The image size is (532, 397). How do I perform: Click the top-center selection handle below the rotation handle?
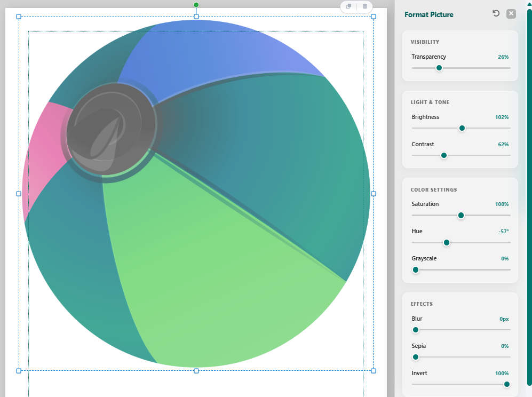pos(196,17)
